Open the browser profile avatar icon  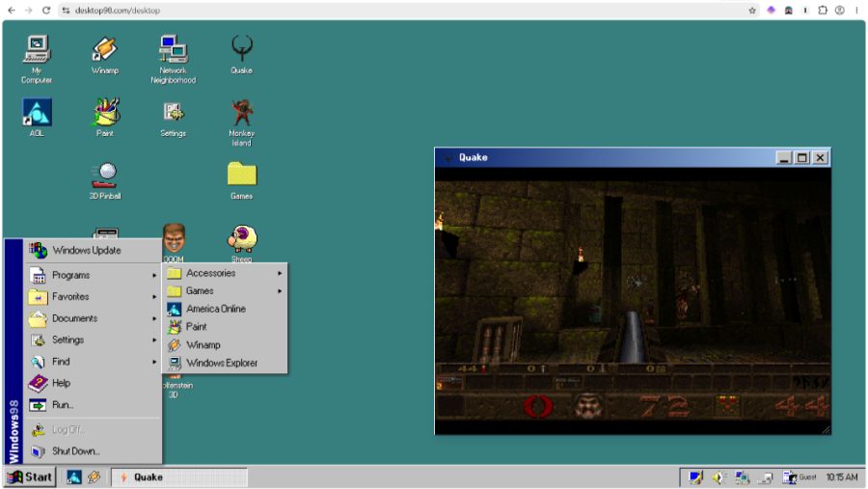click(x=840, y=10)
